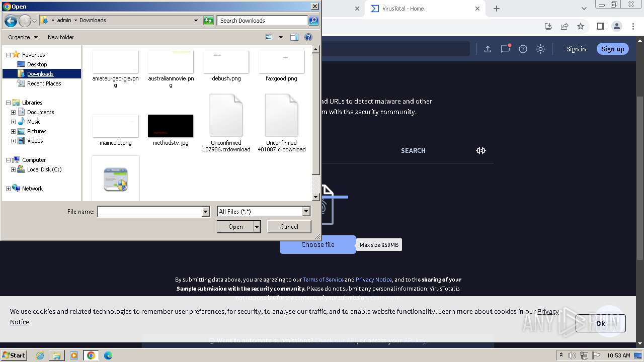644x362 pixels.
Task: Select the SEARCH tab on VirusTotal
Action: (x=413, y=150)
